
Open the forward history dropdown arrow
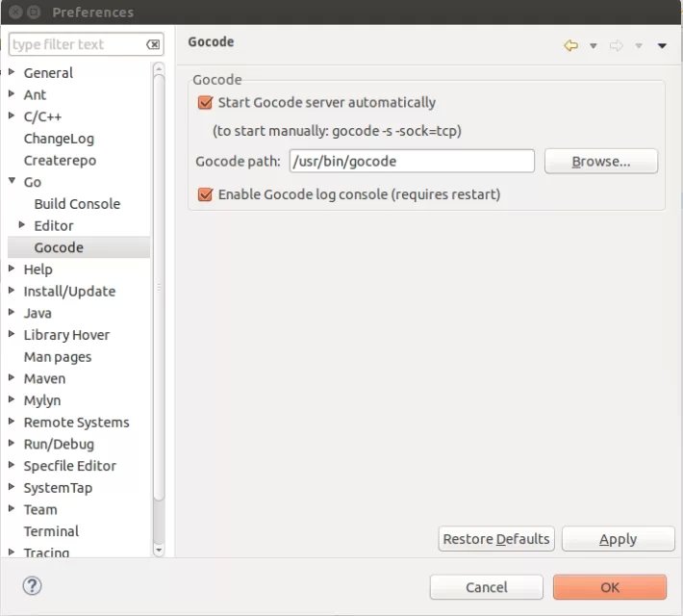639,46
